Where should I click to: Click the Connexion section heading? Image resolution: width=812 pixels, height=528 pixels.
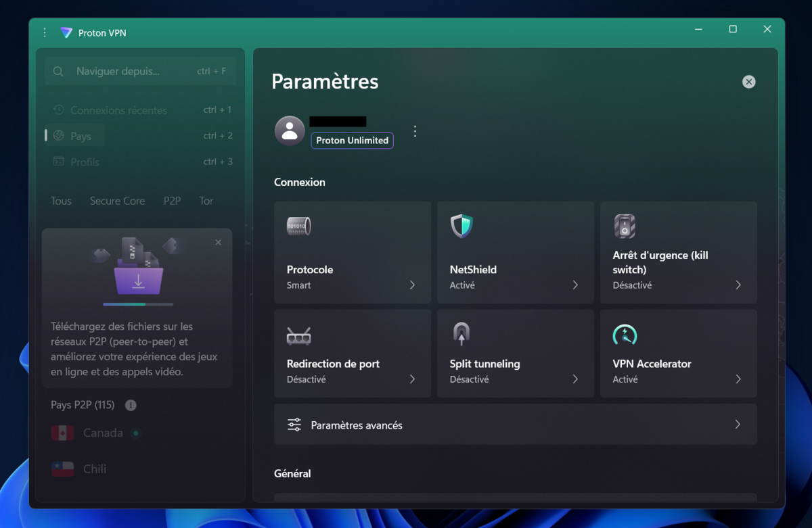click(x=300, y=182)
